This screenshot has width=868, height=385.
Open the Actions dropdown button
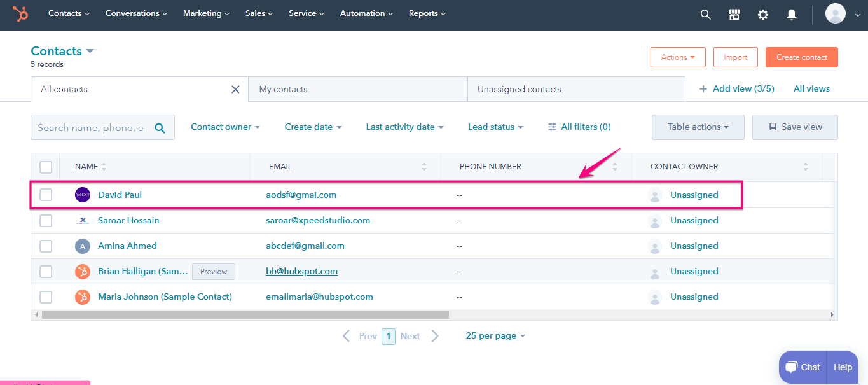click(678, 57)
